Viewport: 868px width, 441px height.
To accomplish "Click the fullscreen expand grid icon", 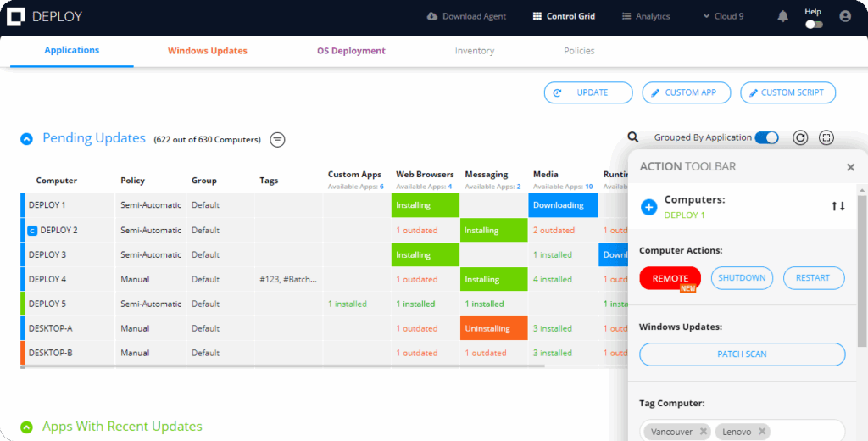I will pos(826,137).
